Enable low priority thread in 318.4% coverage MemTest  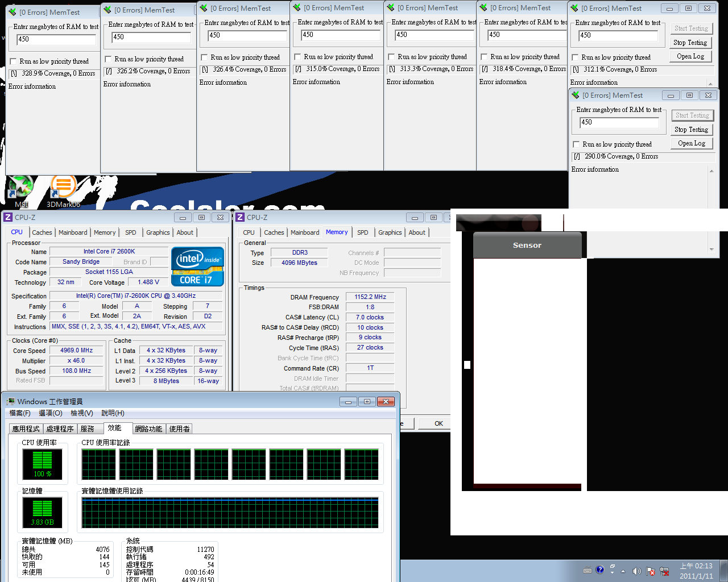(x=484, y=57)
